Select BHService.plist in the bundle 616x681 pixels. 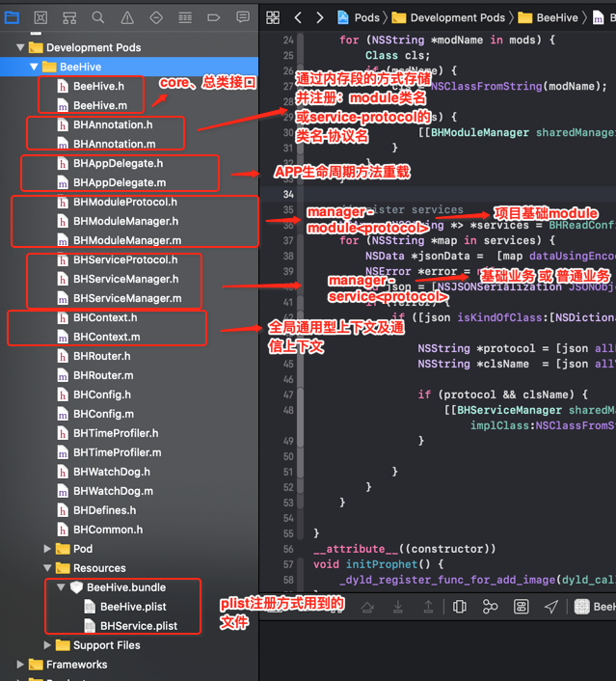pos(131,626)
